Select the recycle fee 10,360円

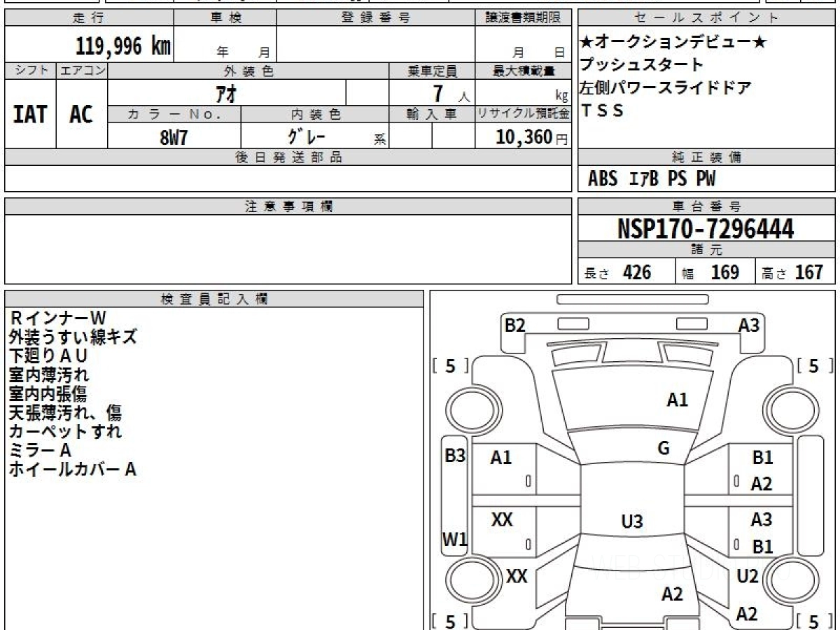pyautogui.click(x=532, y=137)
